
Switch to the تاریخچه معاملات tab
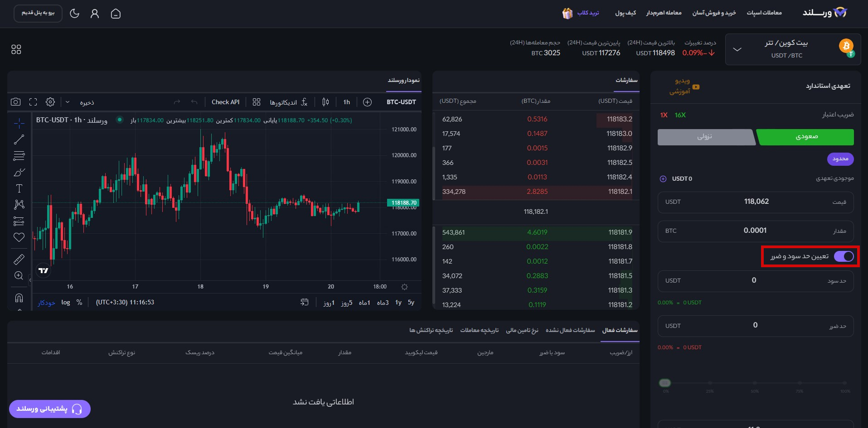click(x=479, y=330)
